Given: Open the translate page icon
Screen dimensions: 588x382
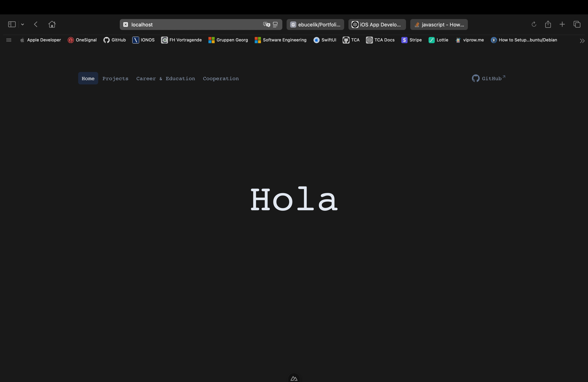Looking at the screenshot, I should pos(267,25).
